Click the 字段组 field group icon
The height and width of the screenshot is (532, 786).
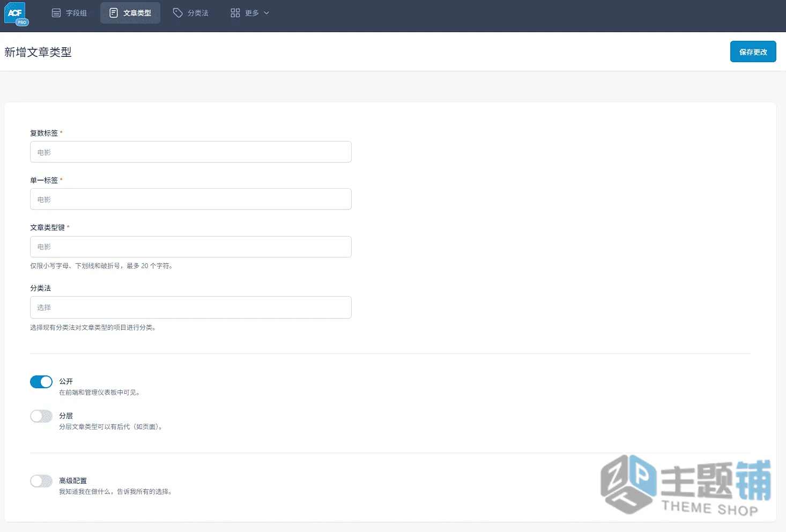pyautogui.click(x=56, y=13)
